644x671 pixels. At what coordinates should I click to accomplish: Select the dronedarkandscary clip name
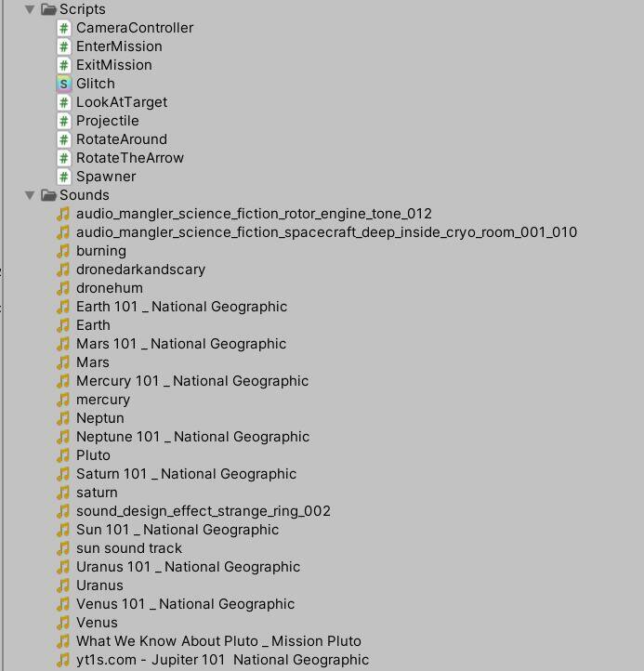(140, 270)
